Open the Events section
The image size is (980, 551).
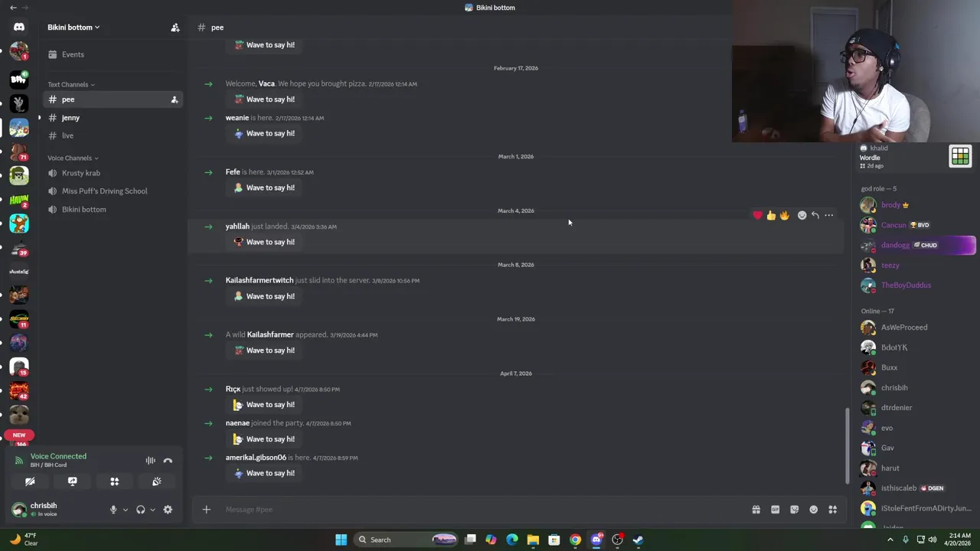[73, 54]
